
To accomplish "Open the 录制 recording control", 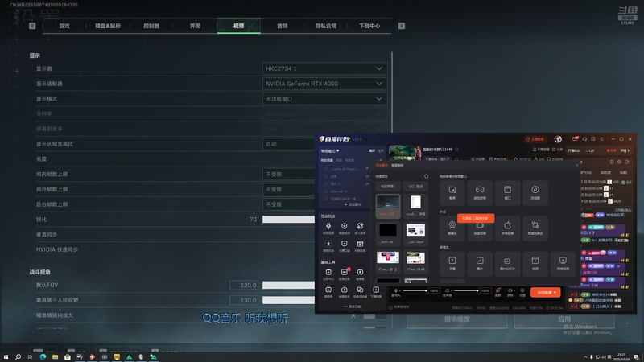I will [x=510, y=292].
